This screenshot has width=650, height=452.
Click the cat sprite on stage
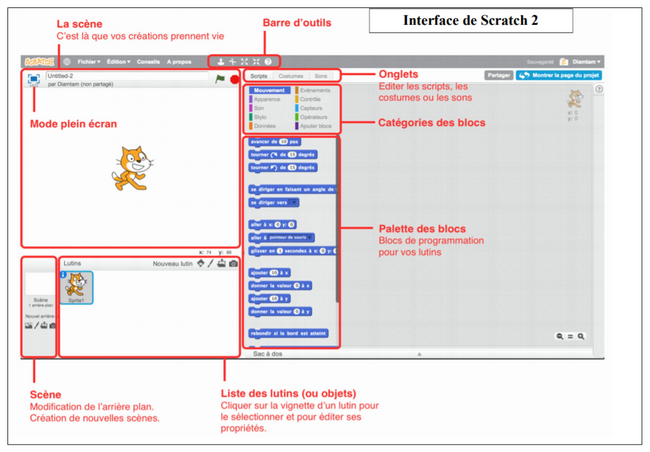pyautogui.click(x=132, y=168)
